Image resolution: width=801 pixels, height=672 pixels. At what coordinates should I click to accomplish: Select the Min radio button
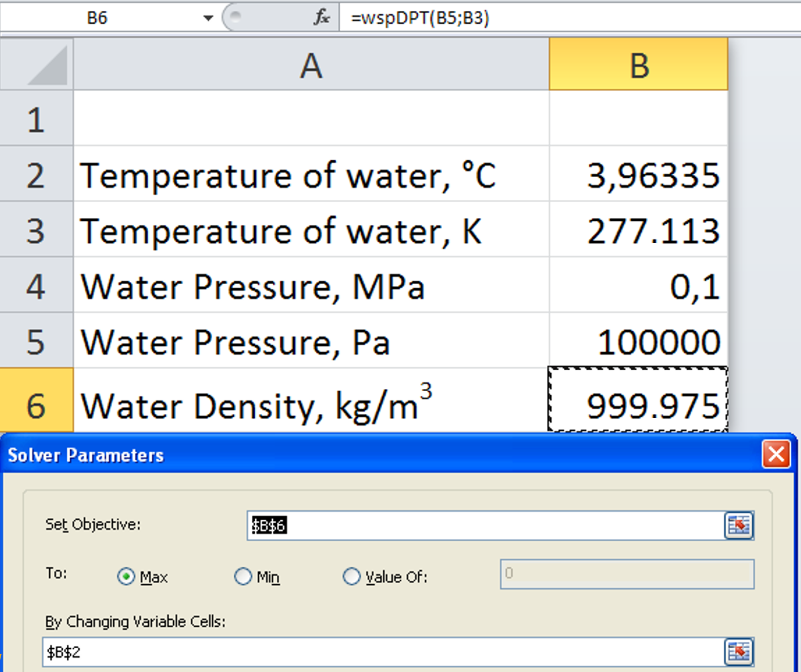point(243,576)
